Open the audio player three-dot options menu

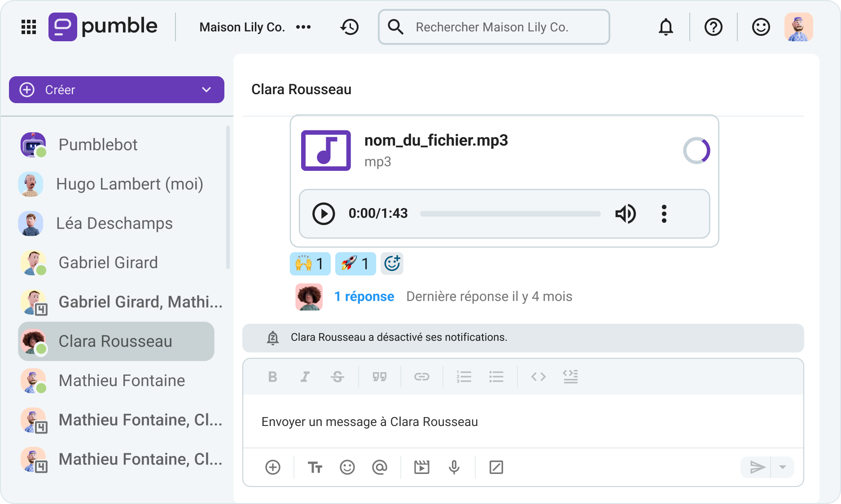click(x=664, y=214)
